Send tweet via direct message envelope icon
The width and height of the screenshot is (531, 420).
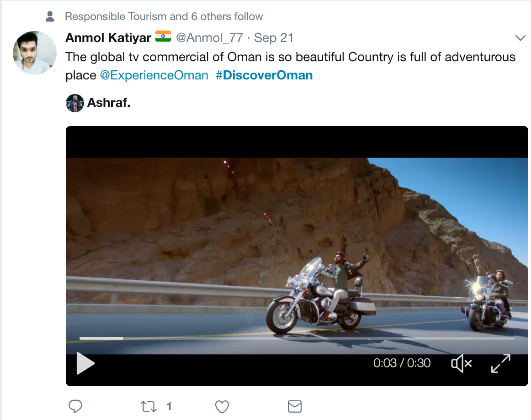point(295,406)
